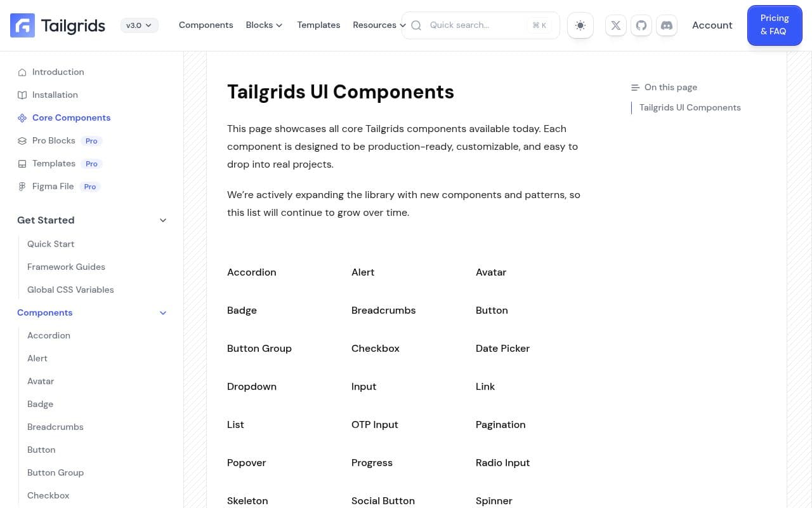Open the Blocks navigation dropdown
The image size is (812, 508).
pyautogui.click(x=264, y=25)
